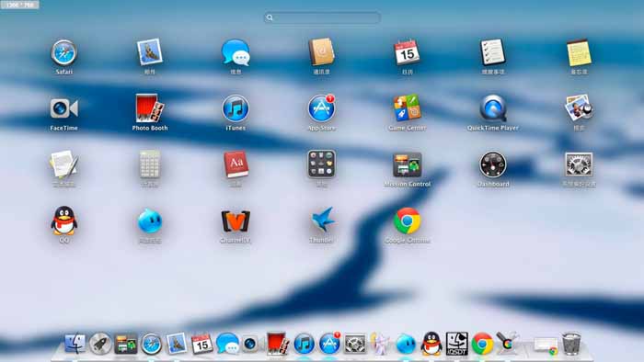This screenshot has height=362, width=644.
Task: Open the Contacts address book in Launchpad
Action: [x=322, y=52]
